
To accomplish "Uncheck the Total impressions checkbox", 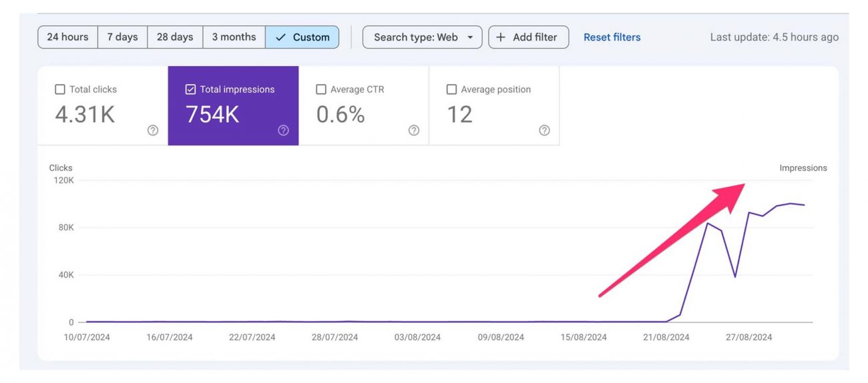I will (190, 89).
